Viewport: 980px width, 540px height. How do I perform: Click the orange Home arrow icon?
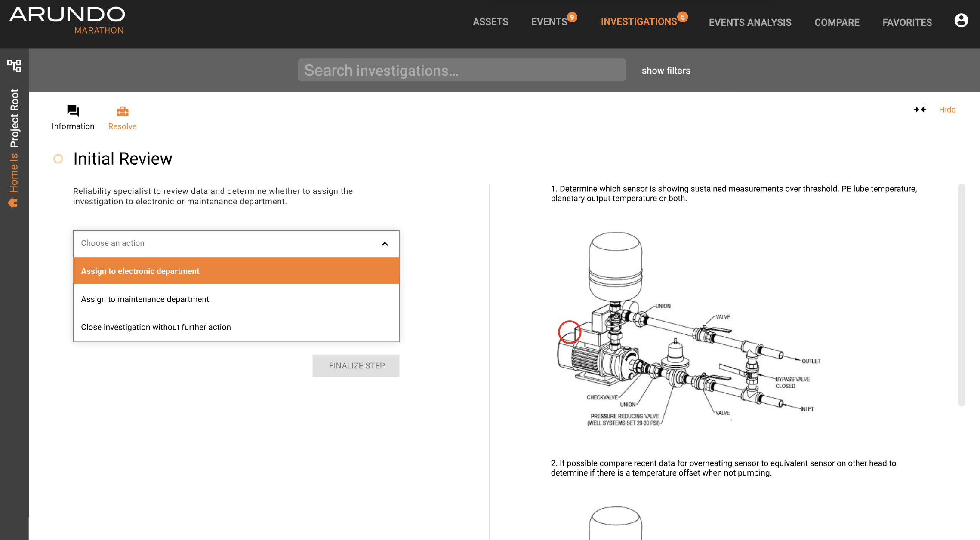pos(13,202)
